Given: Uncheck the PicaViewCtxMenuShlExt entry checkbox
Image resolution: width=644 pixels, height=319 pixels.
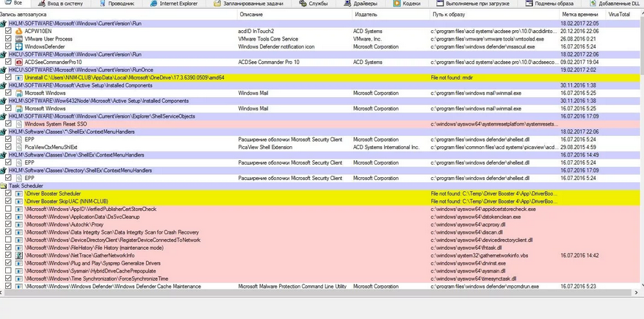Looking at the screenshot, I should [8, 147].
